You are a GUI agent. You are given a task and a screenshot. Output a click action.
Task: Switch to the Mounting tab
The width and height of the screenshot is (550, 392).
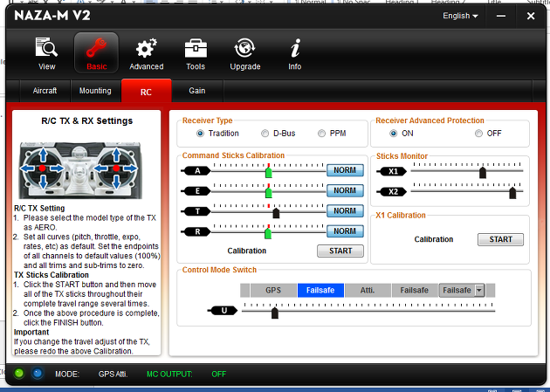point(95,91)
